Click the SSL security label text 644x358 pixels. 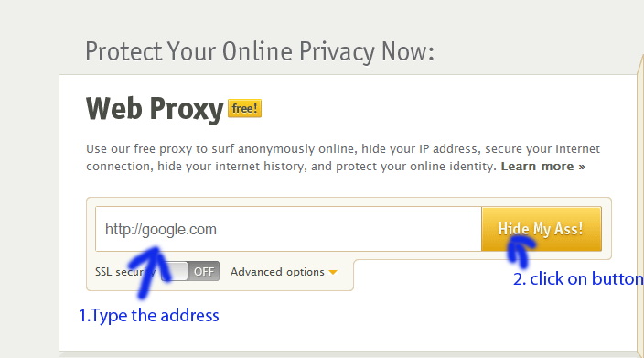point(124,272)
